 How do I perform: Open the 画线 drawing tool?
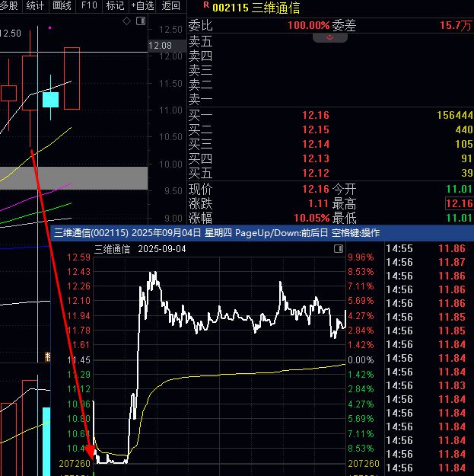pos(62,5)
